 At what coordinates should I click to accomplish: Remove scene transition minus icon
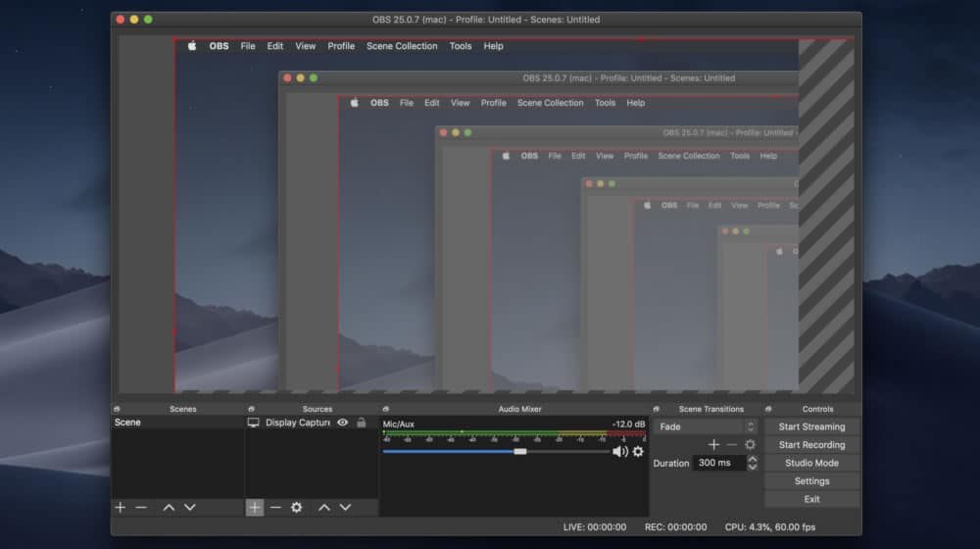click(732, 444)
